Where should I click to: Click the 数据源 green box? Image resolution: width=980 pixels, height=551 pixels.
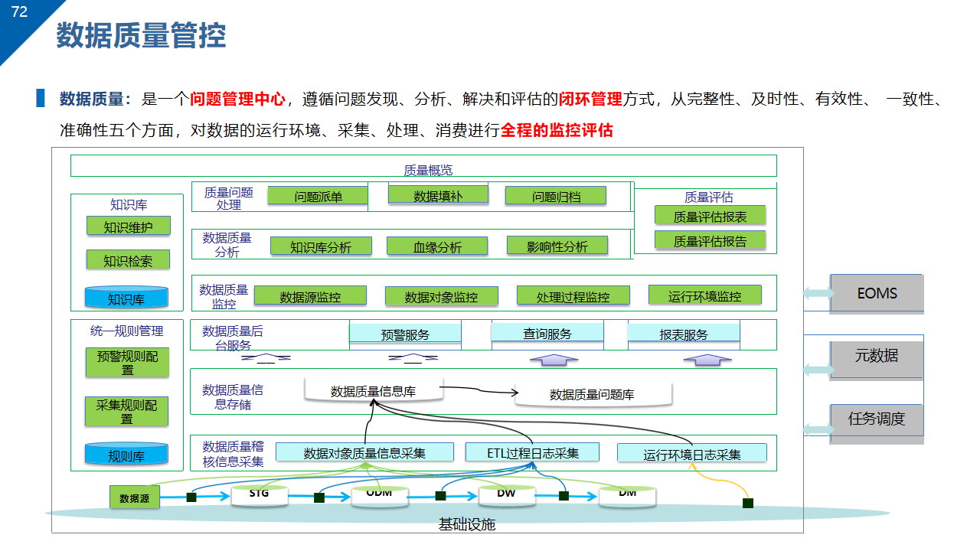point(135,497)
